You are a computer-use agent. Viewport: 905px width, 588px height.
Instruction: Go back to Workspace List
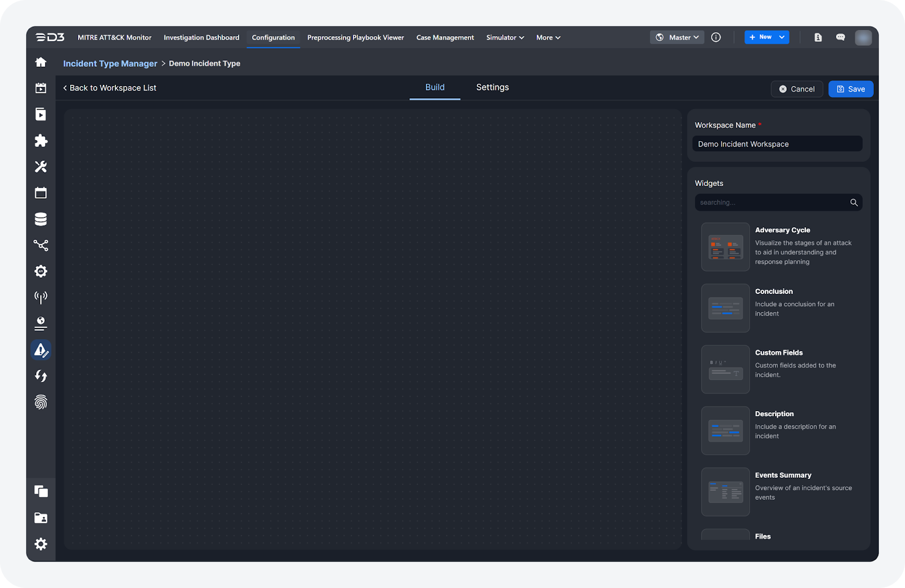[110, 88]
